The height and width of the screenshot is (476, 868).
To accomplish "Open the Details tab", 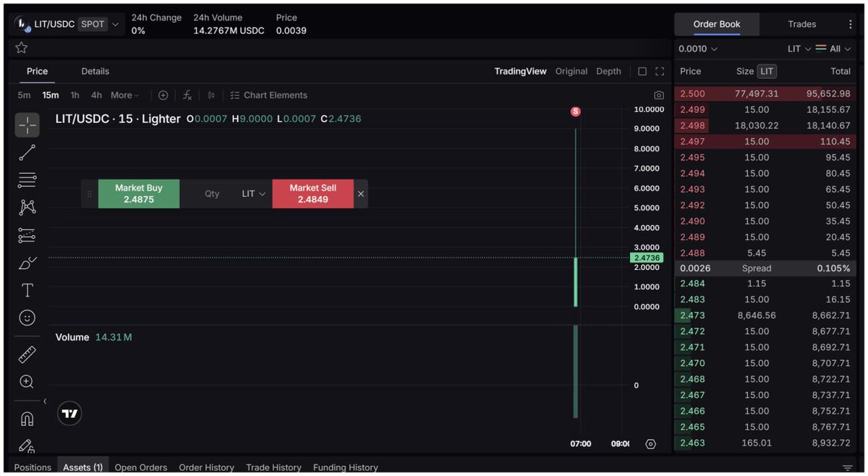I will 95,72.
